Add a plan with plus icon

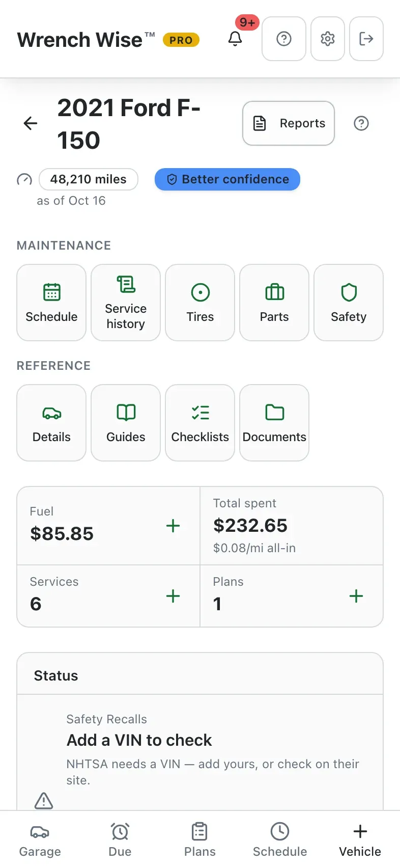tap(356, 596)
